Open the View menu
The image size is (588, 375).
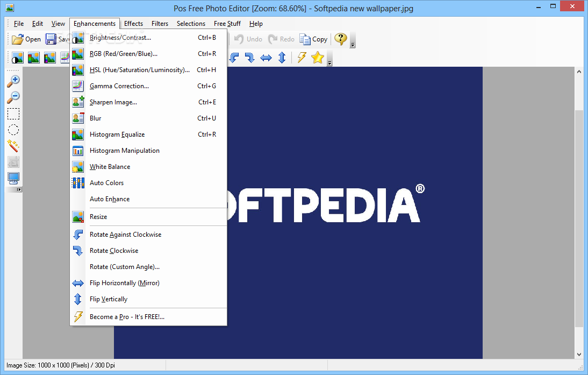pyautogui.click(x=58, y=24)
